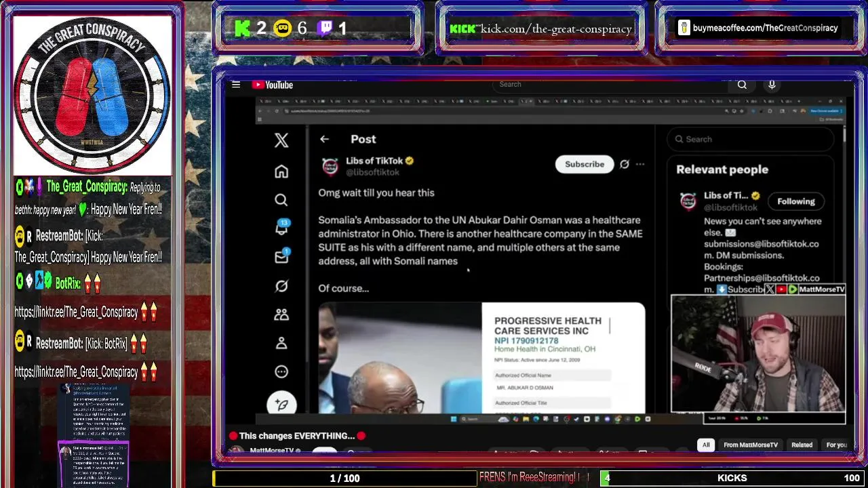The image size is (868, 488).
Task: Click buymeacoffee.com/TheGreatConspiracy link
Action: click(x=765, y=28)
